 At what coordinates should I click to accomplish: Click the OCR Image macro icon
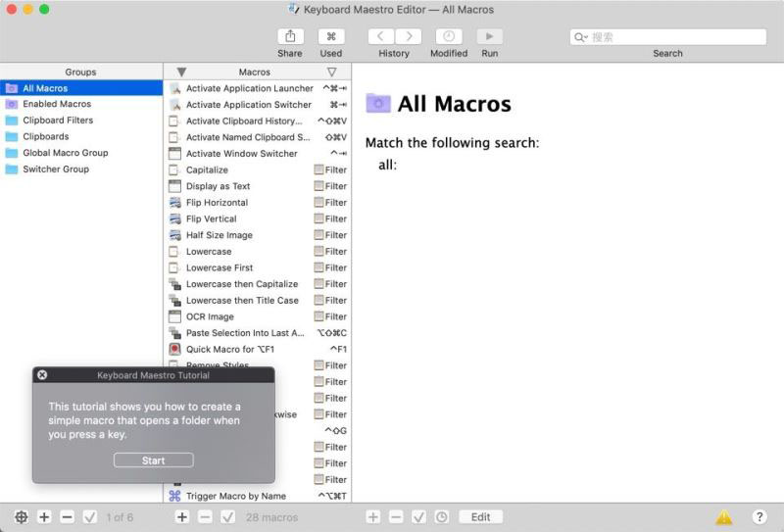[x=174, y=316]
